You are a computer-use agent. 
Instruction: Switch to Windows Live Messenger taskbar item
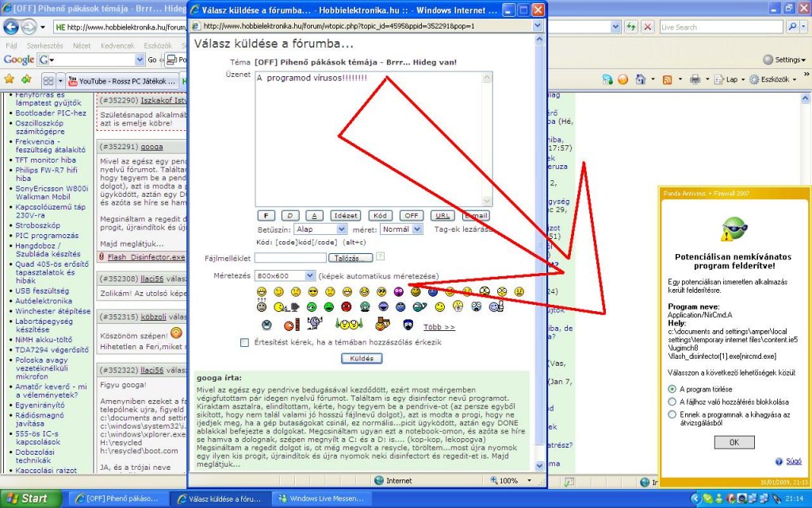tap(322, 498)
